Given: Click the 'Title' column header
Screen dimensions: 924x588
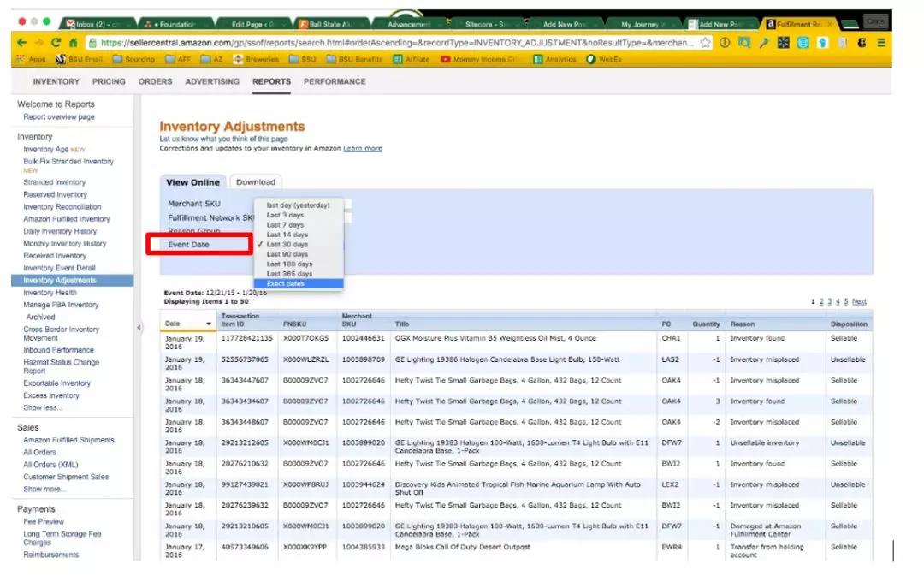Looking at the screenshot, I should [x=402, y=324].
